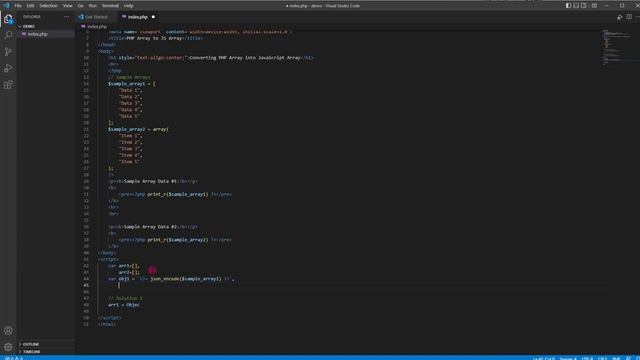Click line number 44 in the gutter

tap(86, 279)
